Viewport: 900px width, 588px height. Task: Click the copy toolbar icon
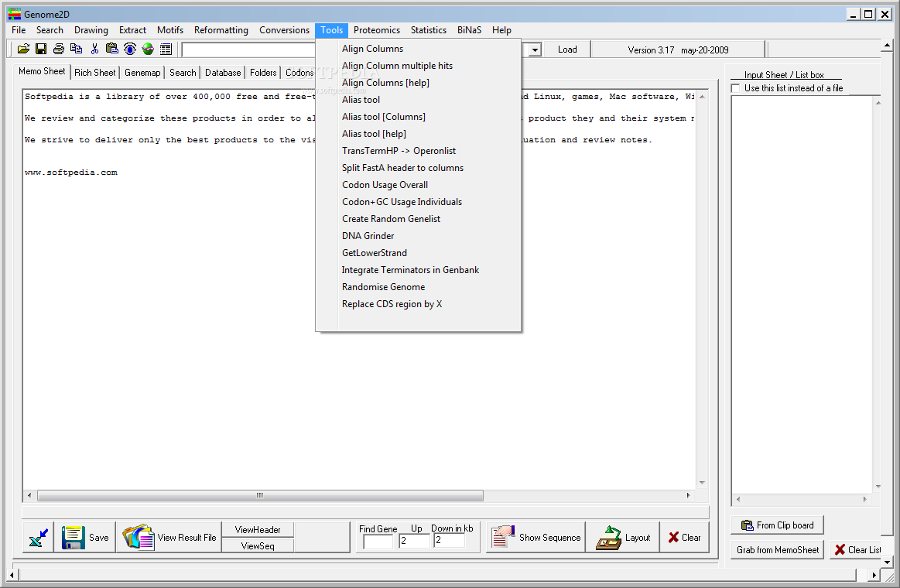[77, 50]
